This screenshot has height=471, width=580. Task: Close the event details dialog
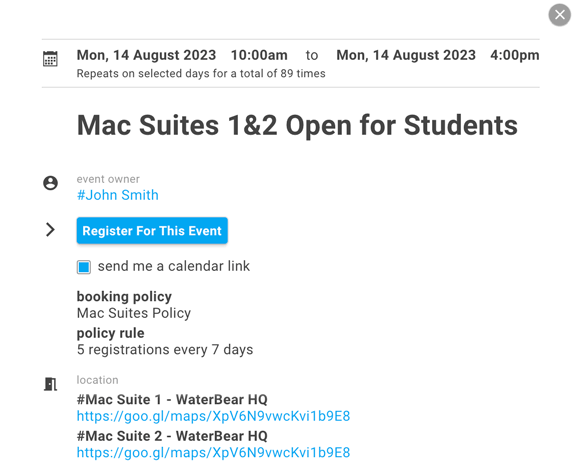tap(559, 15)
